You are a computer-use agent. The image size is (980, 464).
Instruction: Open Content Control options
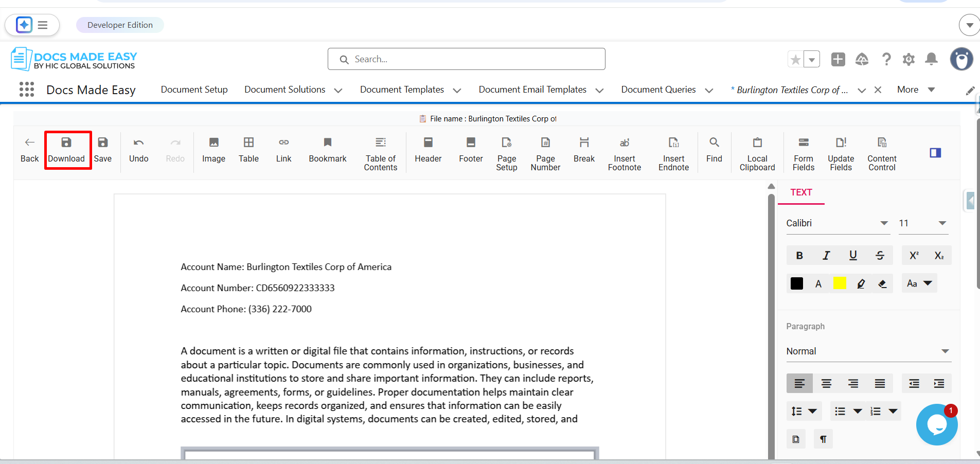tap(882, 154)
